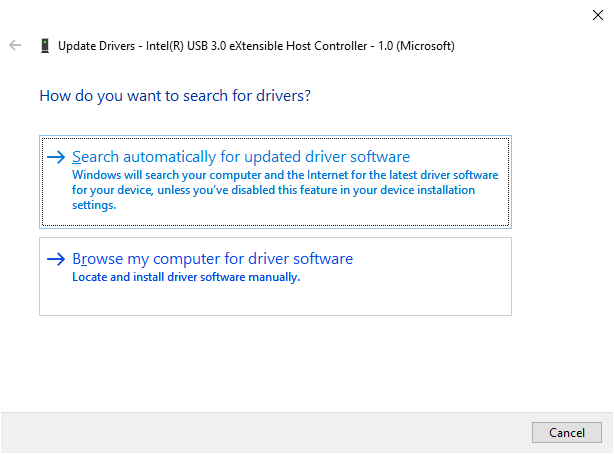Click the back arrow in the title bar

tap(15, 46)
